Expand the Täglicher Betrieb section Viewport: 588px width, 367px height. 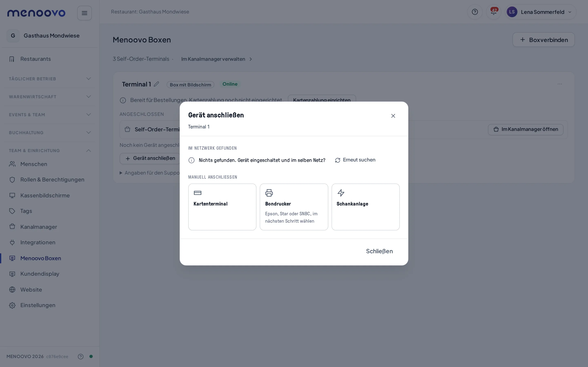(50, 79)
